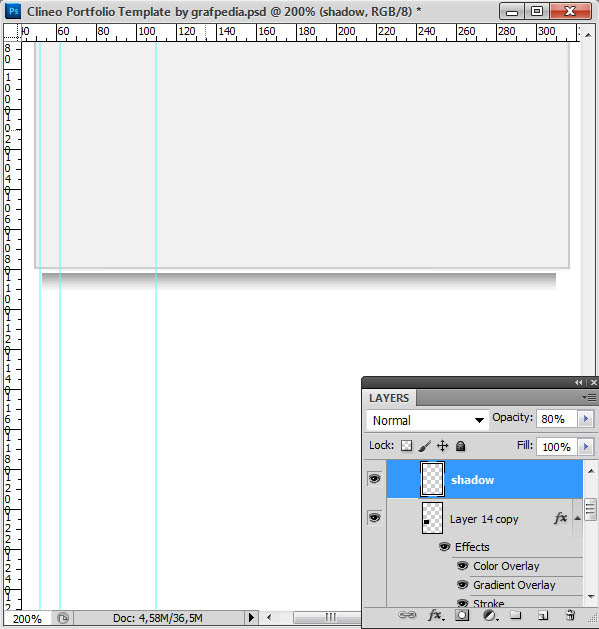Hide the shadow layer
The width and height of the screenshot is (599, 629).
374,479
